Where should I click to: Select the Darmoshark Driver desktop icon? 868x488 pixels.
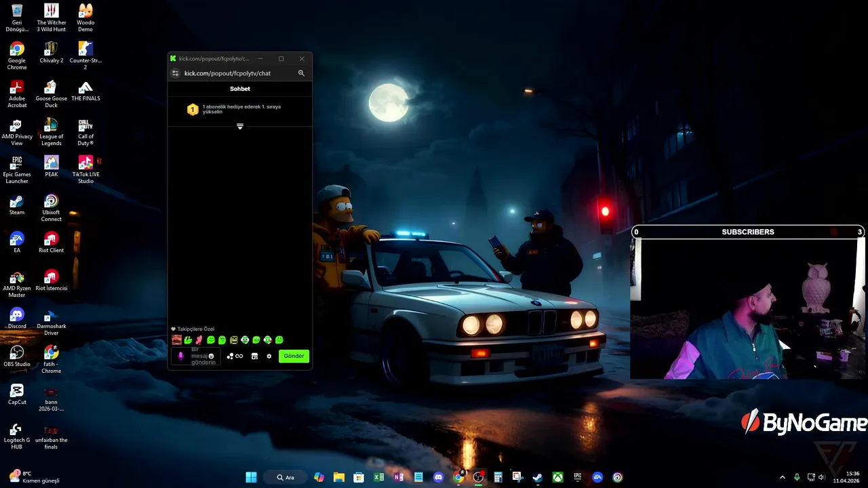[52, 322]
